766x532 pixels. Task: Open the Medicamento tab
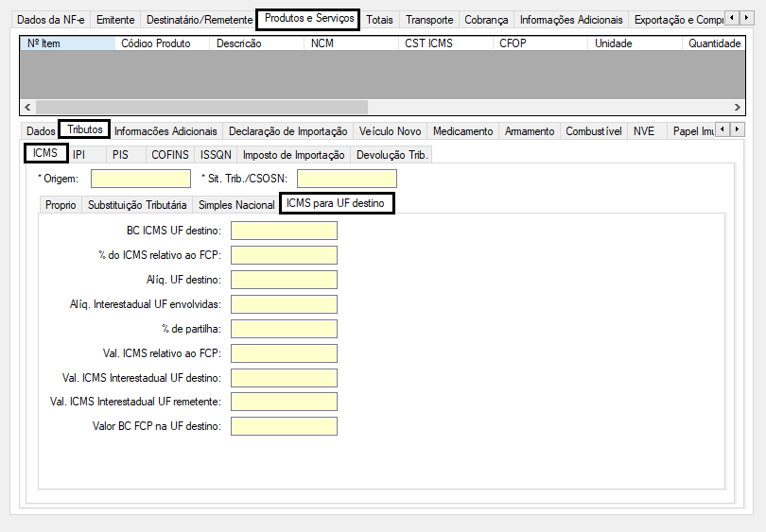pos(462,131)
